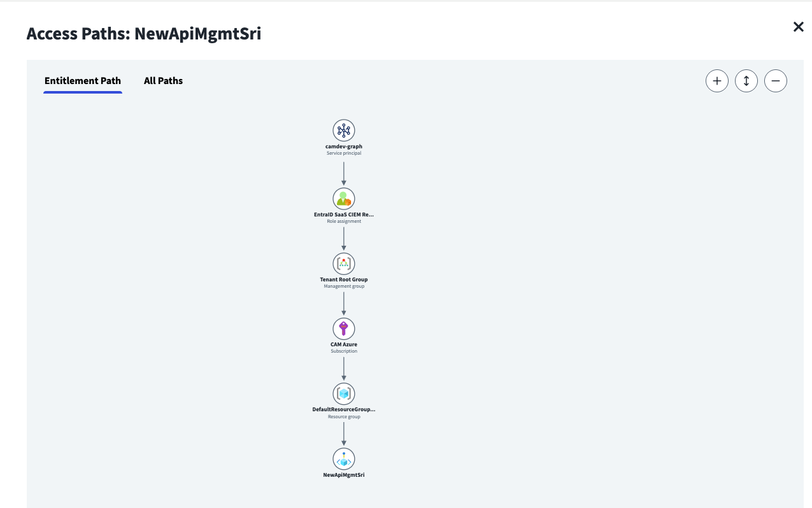Click the Access Paths: NewApiMgmtSri heading
The image size is (812, 508).
pos(144,34)
